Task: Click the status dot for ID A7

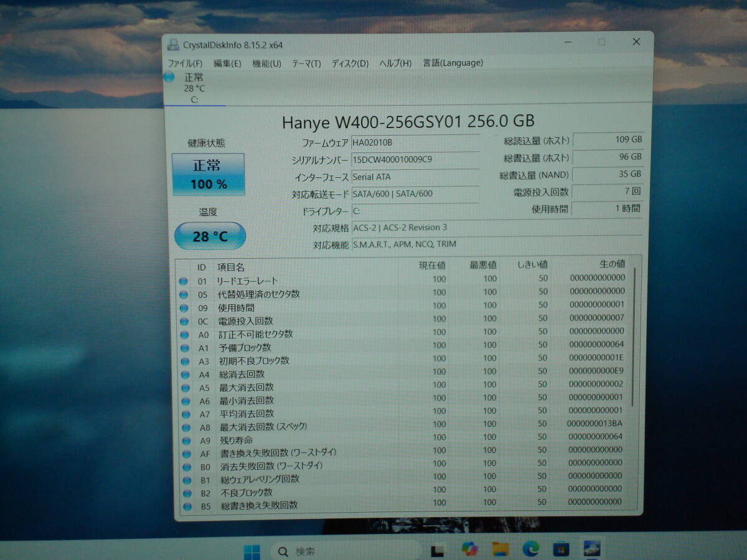Action: tap(186, 415)
